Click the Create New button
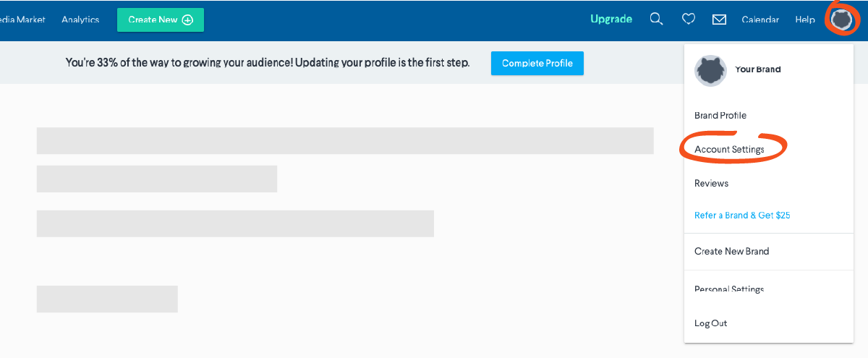Image resolution: width=868 pixels, height=358 pixels. click(161, 20)
